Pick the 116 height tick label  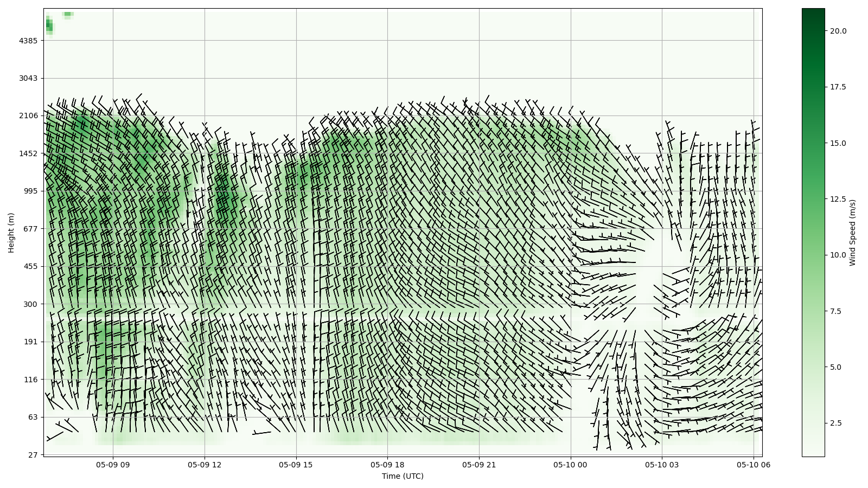pyautogui.click(x=30, y=380)
